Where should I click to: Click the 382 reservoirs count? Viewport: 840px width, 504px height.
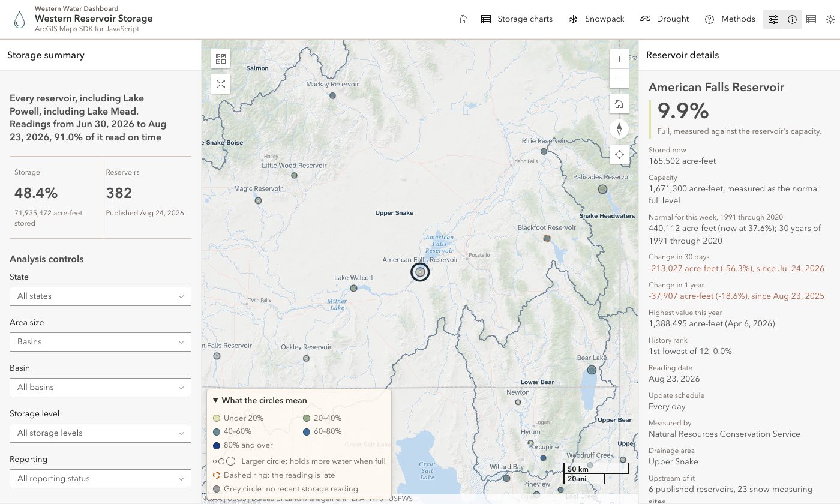(119, 193)
